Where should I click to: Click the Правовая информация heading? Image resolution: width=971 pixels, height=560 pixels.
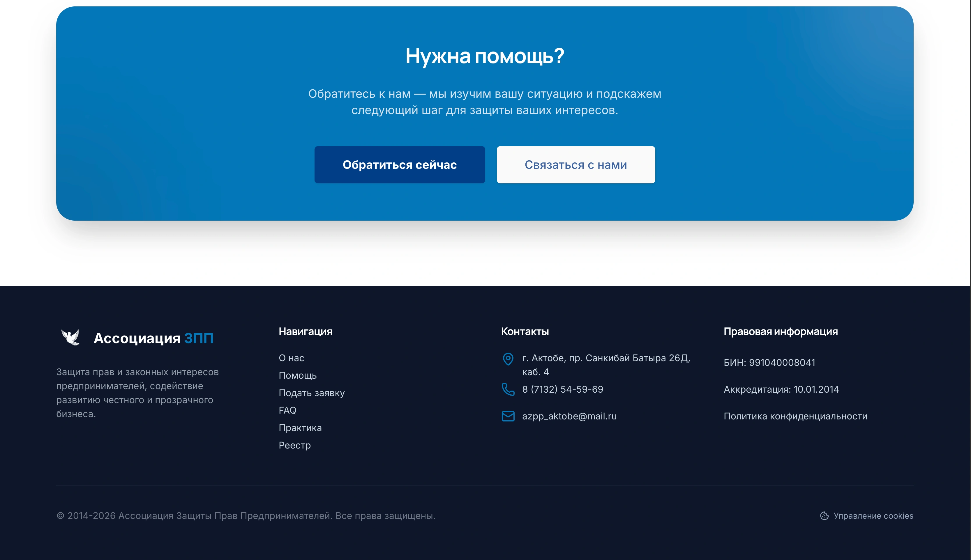781,332
